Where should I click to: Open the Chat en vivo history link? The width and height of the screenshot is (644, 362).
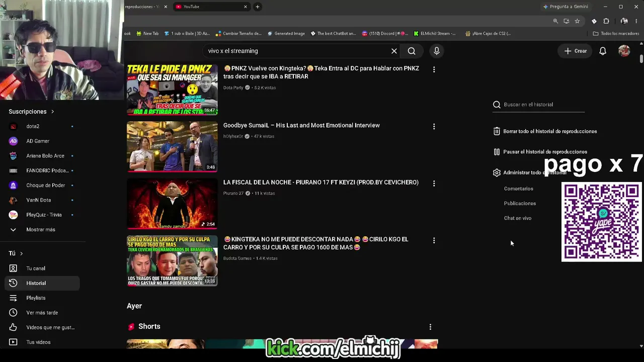point(518,218)
